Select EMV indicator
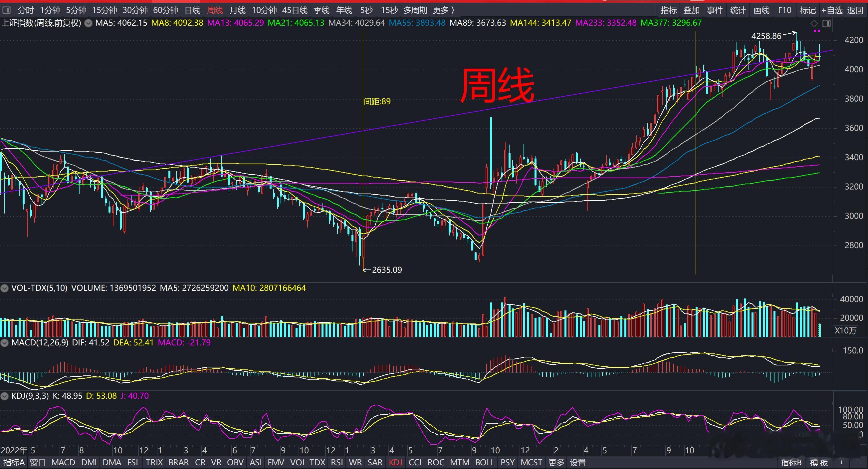Viewport: 868px width, 469px height. pyautogui.click(x=276, y=463)
